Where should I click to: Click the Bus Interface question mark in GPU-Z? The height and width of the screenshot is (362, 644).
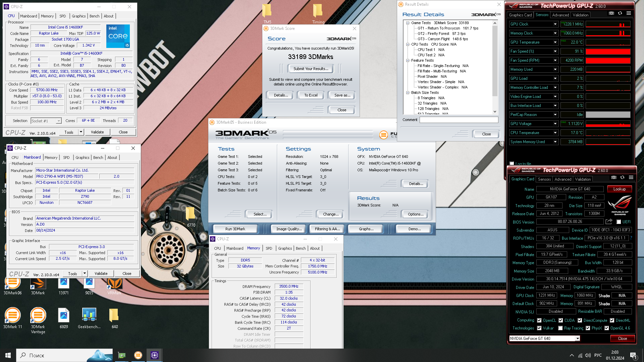(631, 238)
